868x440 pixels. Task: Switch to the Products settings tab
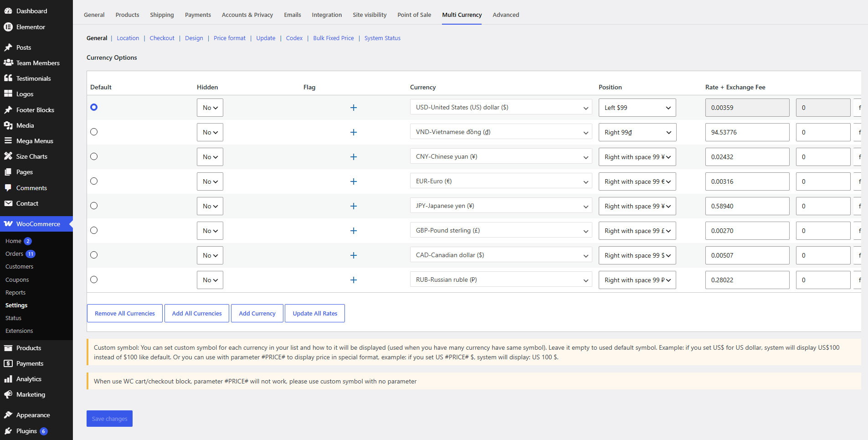127,15
